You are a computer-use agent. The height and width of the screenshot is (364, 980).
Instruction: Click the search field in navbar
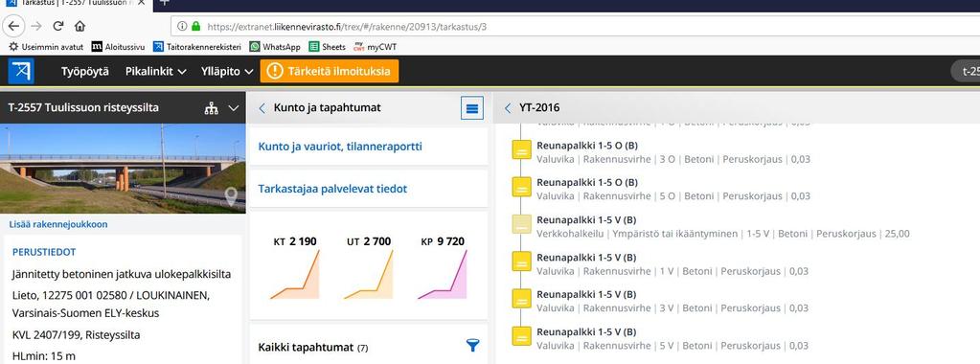click(x=965, y=71)
